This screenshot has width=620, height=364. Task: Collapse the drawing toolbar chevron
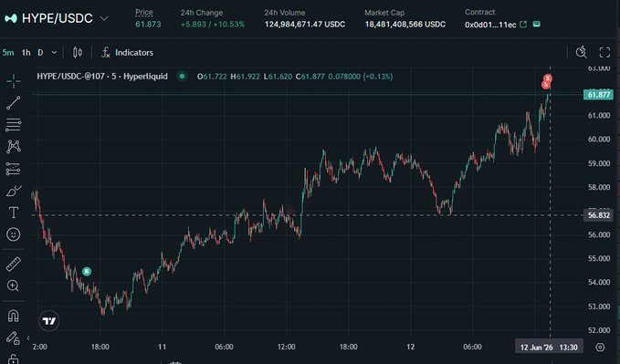28,338
